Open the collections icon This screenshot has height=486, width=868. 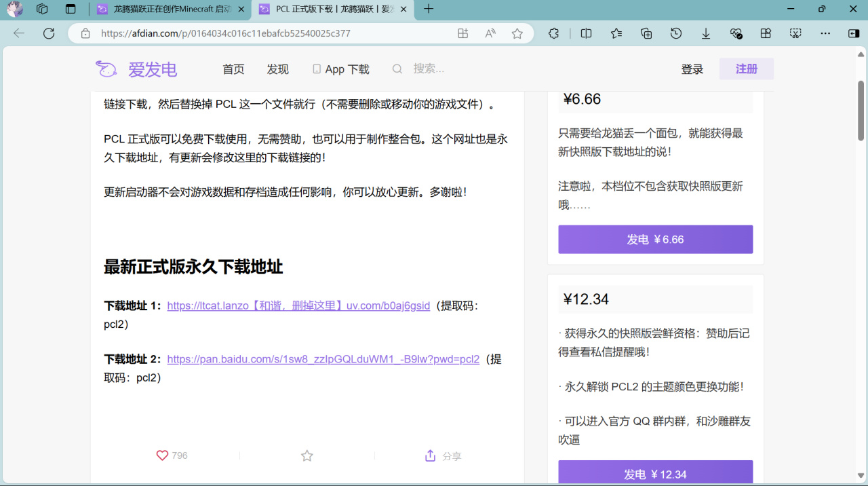point(646,33)
